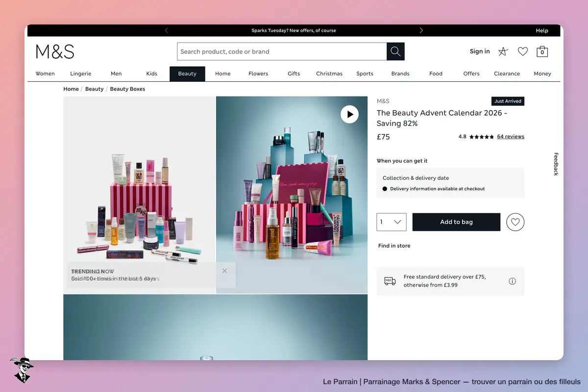Click the search magnifier button

[395, 51]
